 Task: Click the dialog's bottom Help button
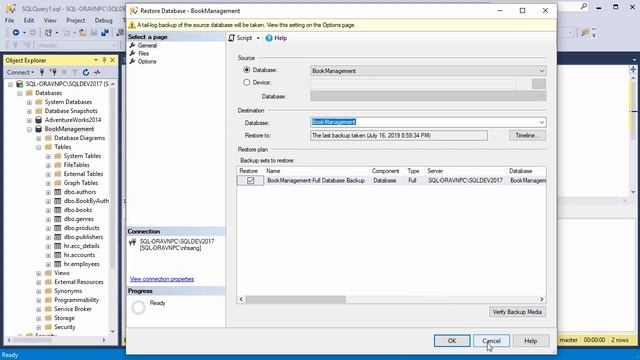531,341
